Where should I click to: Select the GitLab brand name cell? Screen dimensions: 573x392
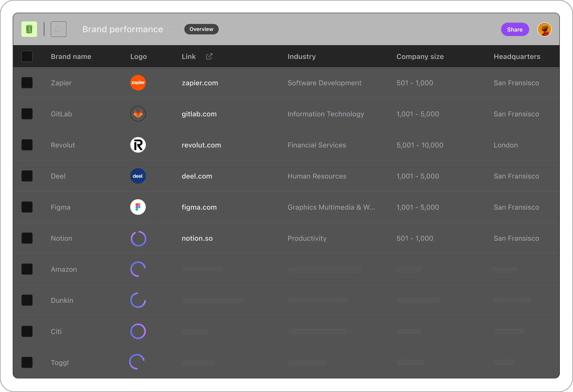(61, 114)
